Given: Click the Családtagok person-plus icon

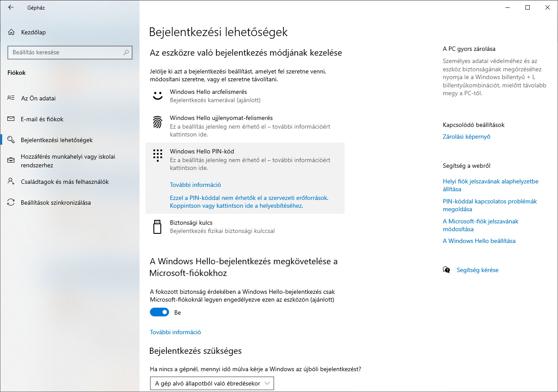Looking at the screenshot, I should pyautogui.click(x=11, y=182).
